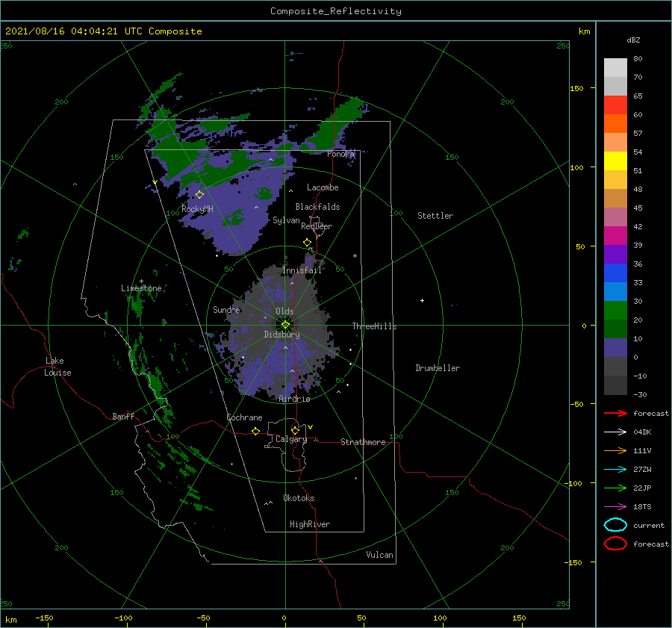Click the Strathmore city label

click(363, 442)
